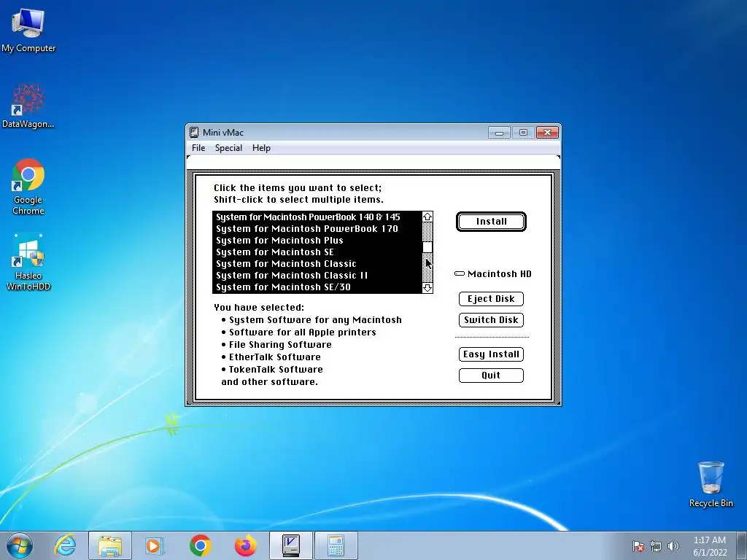
Task: Click the white scrollbar thumb in list
Action: coord(427,247)
